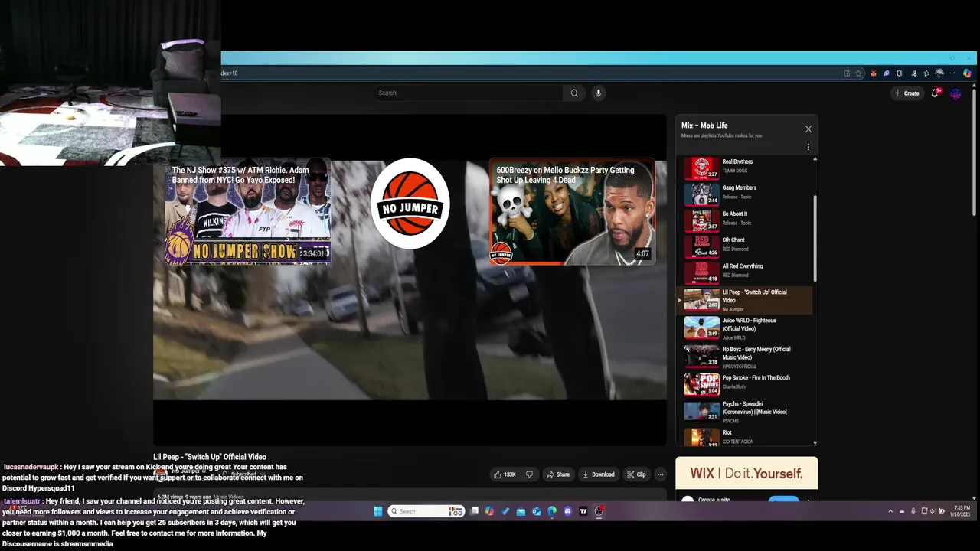The width and height of the screenshot is (980, 551).
Task: Open Mix playlist three-dot options menu
Action: [x=808, y=147]
